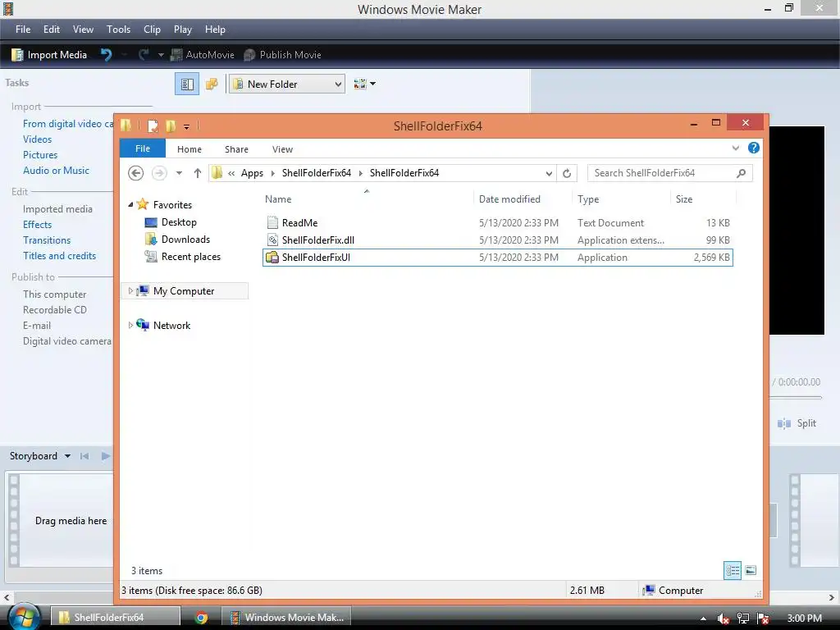Viewport: 840px width, 630px height.
Task: Click Publish Movie in the toolbar
Action: point(282,55)
